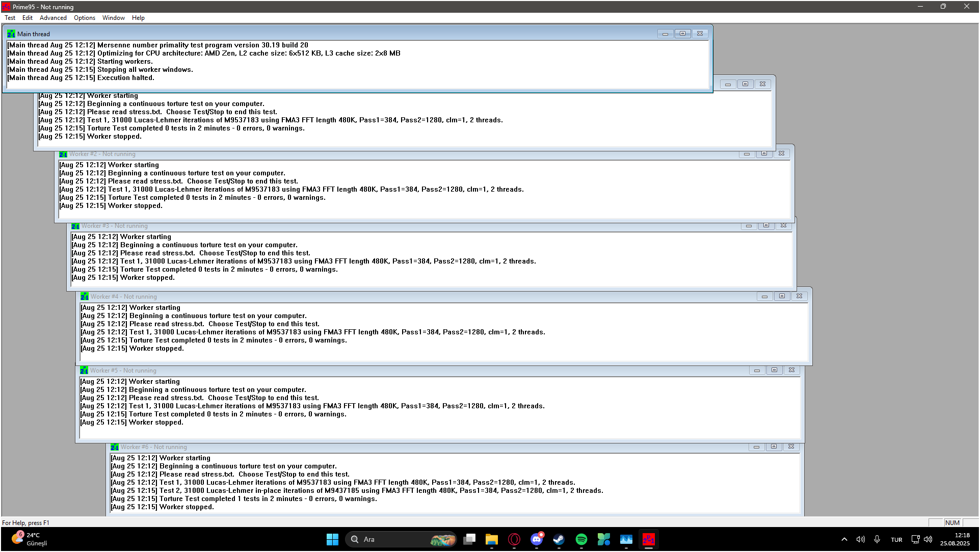This screenshot has height=552, width=980.
Task: Minimize the Worker #6 window
Action: 756,446
